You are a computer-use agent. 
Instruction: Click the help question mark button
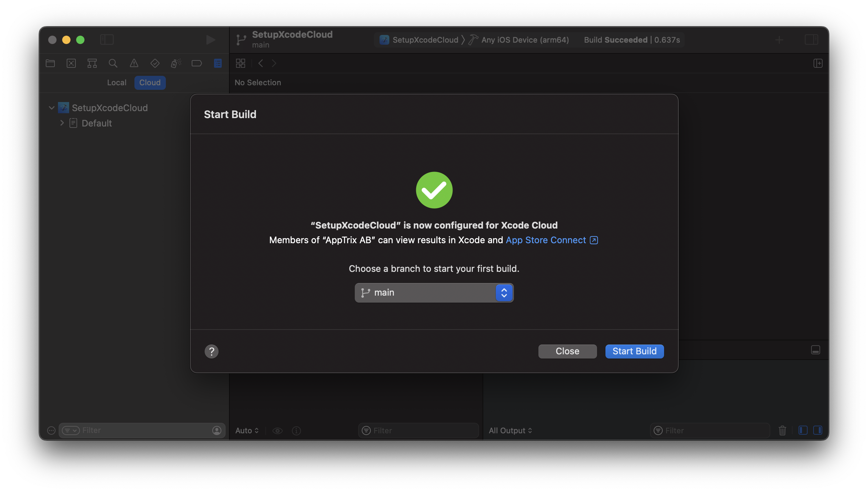tap(212, 351)
